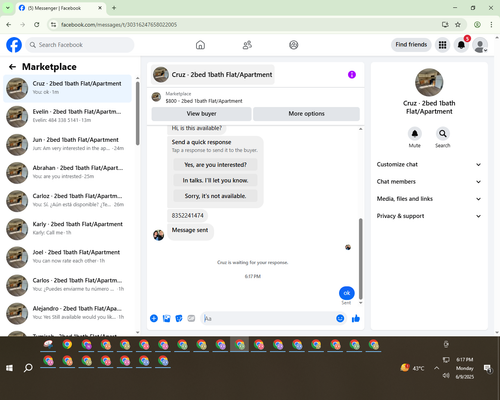
Task: Open the Evelin conversation in list
Action: (67, 116)
